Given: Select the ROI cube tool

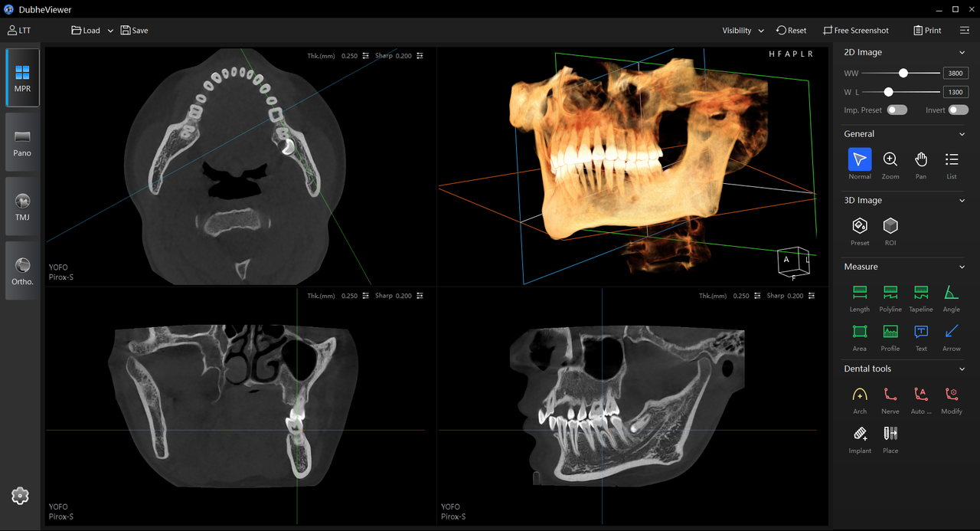Looking at the screenshot, I should click(x=890, y=226).
